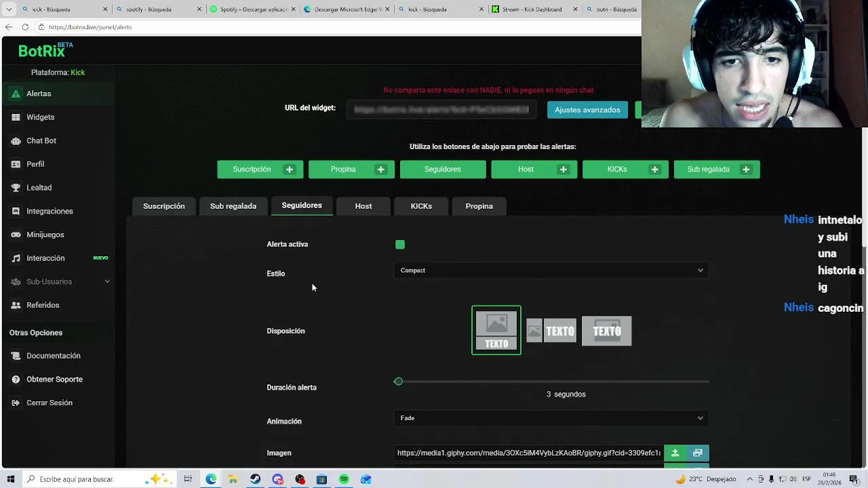
Task: Click the plus icon on KICKs test button
Action: [654, 169]
